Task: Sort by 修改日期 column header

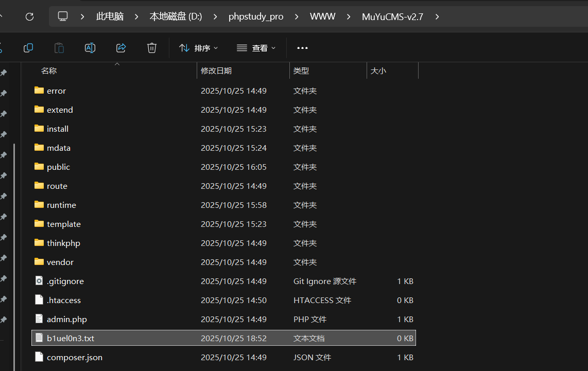Action: (x=216, y=70)
